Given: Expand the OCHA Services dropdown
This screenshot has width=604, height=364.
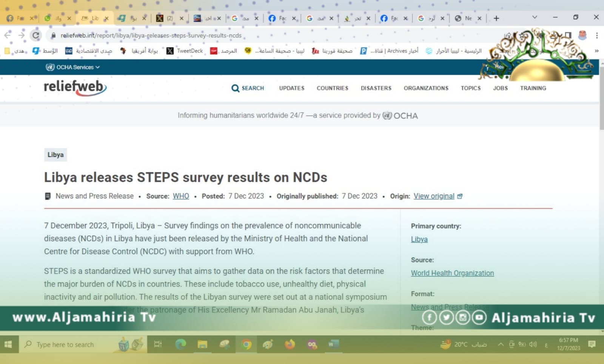Looking at the screenshot, I should [x=73, y=67].
